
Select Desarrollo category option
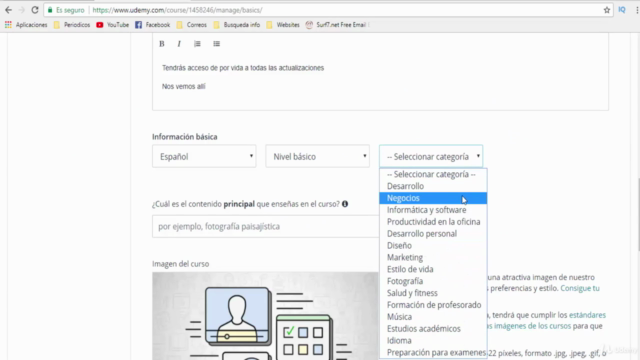[433, 186]
